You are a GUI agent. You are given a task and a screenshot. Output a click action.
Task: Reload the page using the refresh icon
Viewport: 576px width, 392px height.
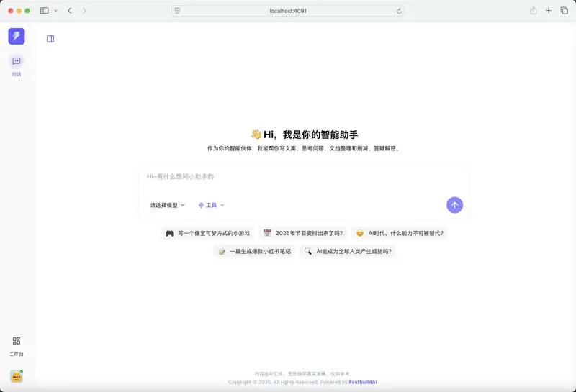point(399,11)
